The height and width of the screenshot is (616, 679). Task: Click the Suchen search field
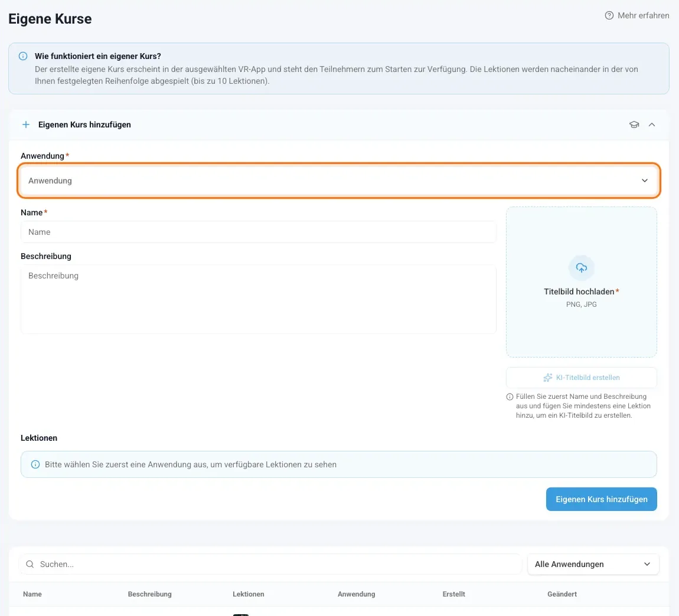click(270, 564)
